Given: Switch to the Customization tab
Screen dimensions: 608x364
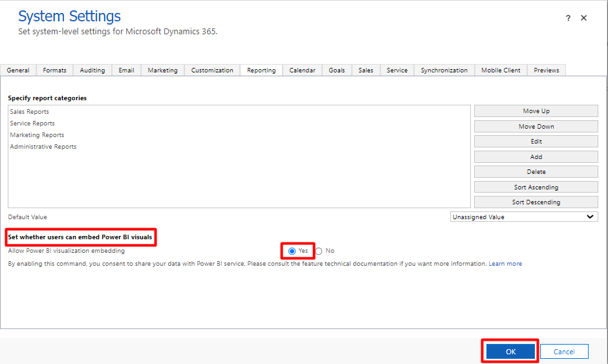Looking at the screenshot, I should [x=212, y=70].
